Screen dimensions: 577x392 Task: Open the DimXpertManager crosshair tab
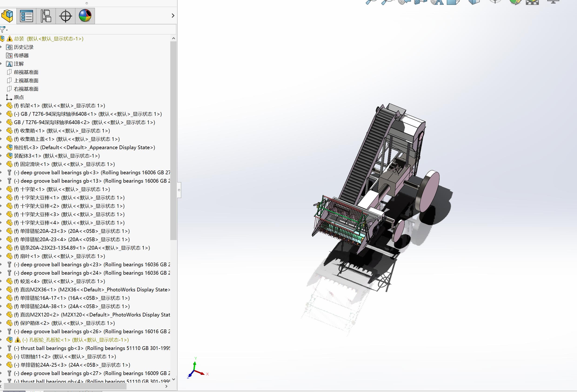click(66, 16)
